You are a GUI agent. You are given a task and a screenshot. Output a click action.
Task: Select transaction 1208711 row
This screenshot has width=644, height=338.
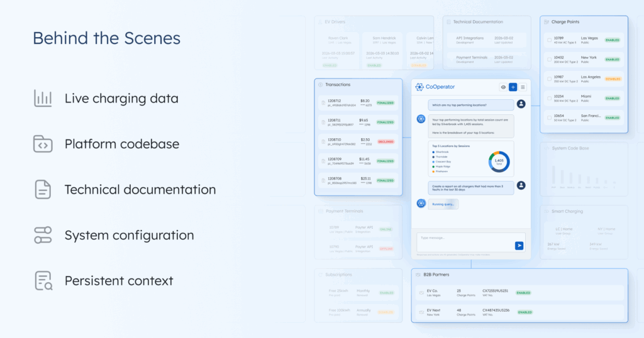[358, 123]
